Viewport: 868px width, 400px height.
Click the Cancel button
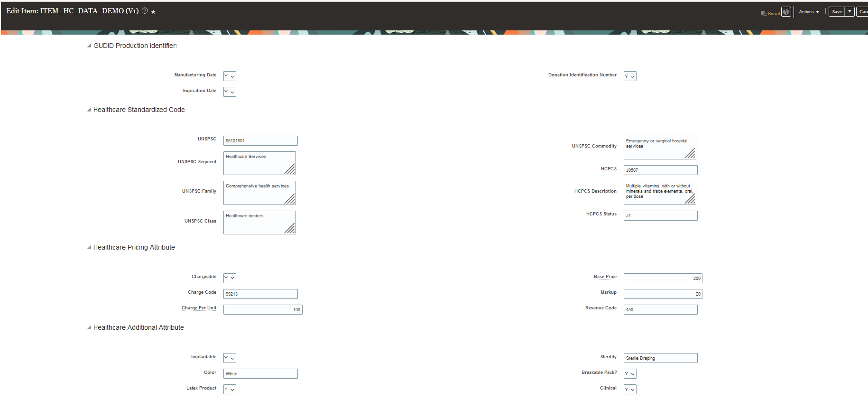point(863,12)
